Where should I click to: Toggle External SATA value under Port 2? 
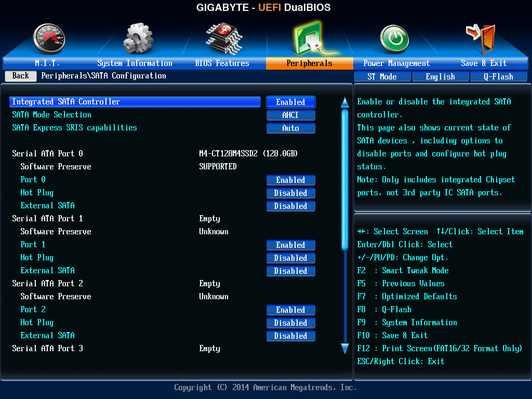(x=291, y=336)
